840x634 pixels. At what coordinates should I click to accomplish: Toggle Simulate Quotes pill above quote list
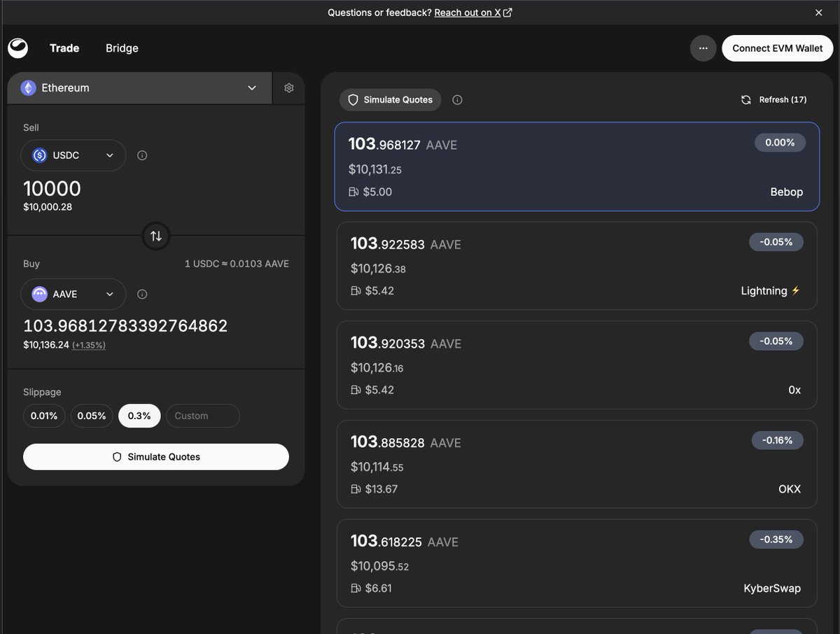click(x=391, y=100)
